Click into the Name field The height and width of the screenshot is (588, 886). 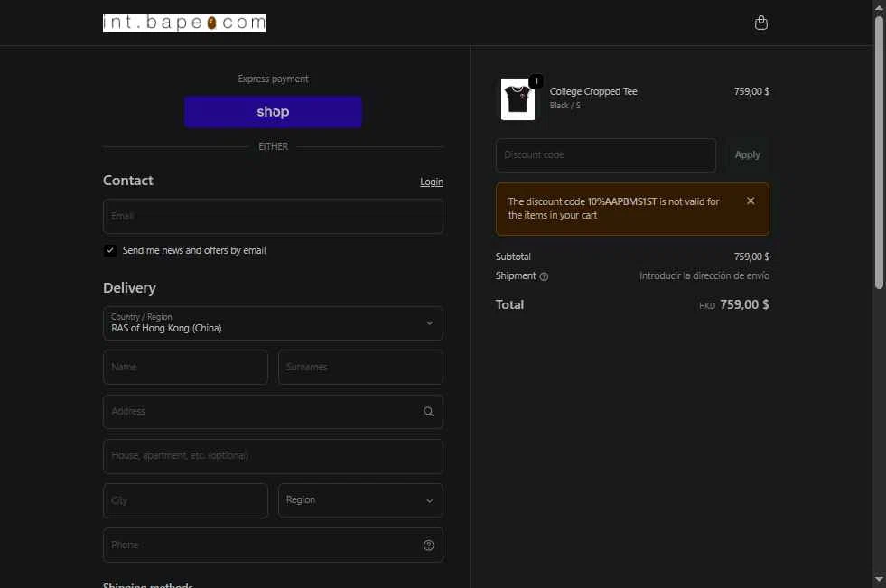[185, 367]
